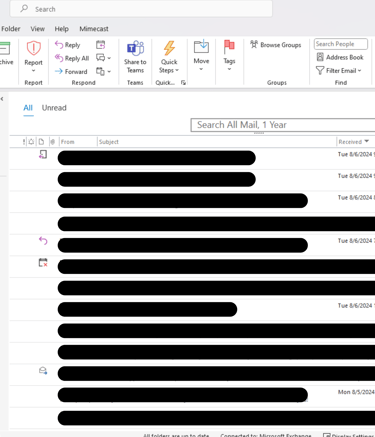The image size is (375, 437).
Task: Open the Mimecast ribbon tab
Action: pos(94,29)
